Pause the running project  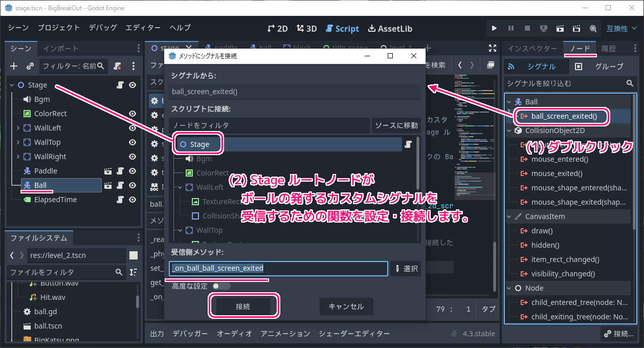click(x=511, y=29)
